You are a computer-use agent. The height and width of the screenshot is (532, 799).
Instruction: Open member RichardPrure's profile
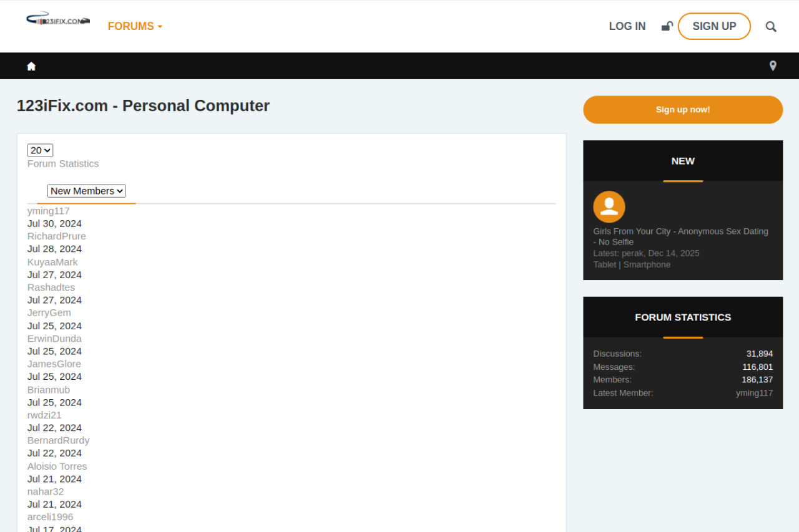tap(57, 236)
